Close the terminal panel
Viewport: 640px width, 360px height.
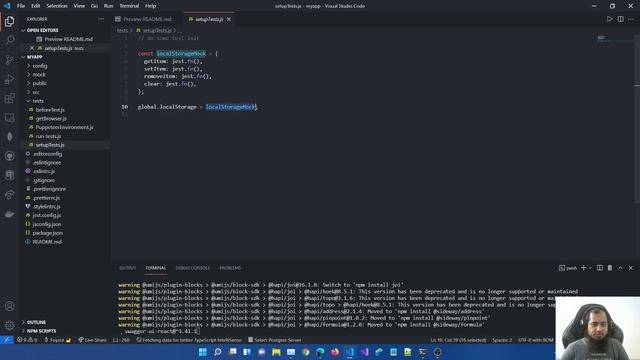point(631,268)
